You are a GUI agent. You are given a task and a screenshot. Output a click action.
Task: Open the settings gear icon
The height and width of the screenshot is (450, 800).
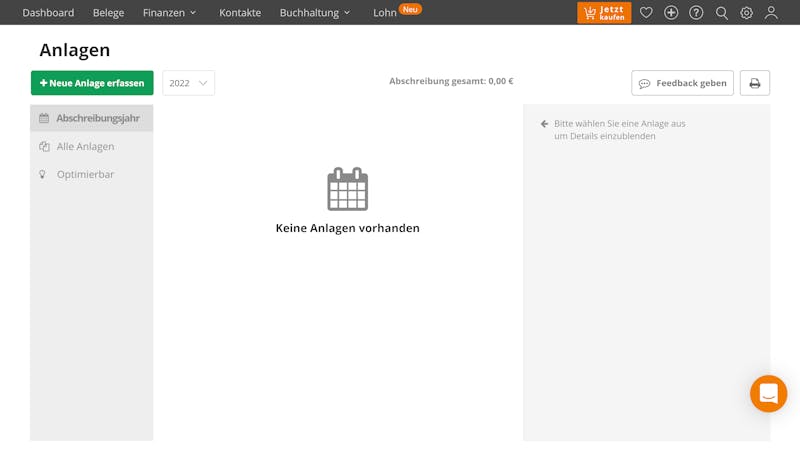pyautogui.click(x=746, y=13)
